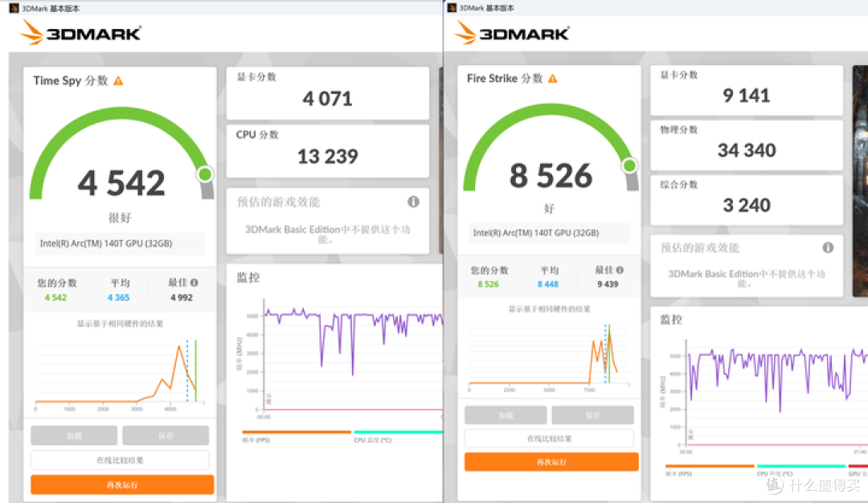This screenshot has width=868, height=503.
Task: Open info icon on Time Spy estimated game performance
Action: coord(414,202)
